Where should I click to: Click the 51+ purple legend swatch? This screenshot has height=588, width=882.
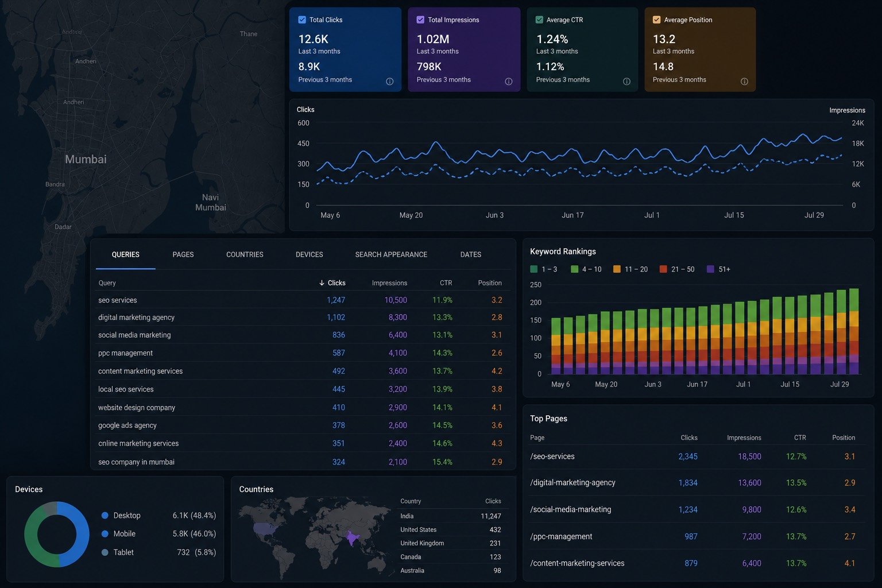[x=711, y=269]
